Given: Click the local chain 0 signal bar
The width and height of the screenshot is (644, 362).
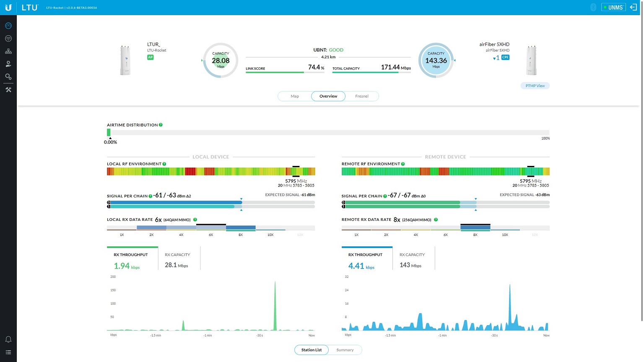Looking at the screenshot, I should point(211,202).
